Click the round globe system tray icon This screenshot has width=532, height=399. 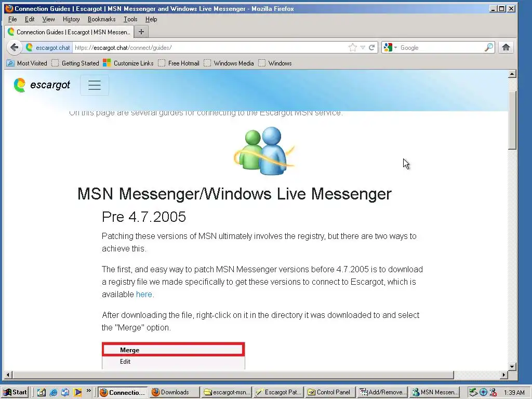coord(483,393)
